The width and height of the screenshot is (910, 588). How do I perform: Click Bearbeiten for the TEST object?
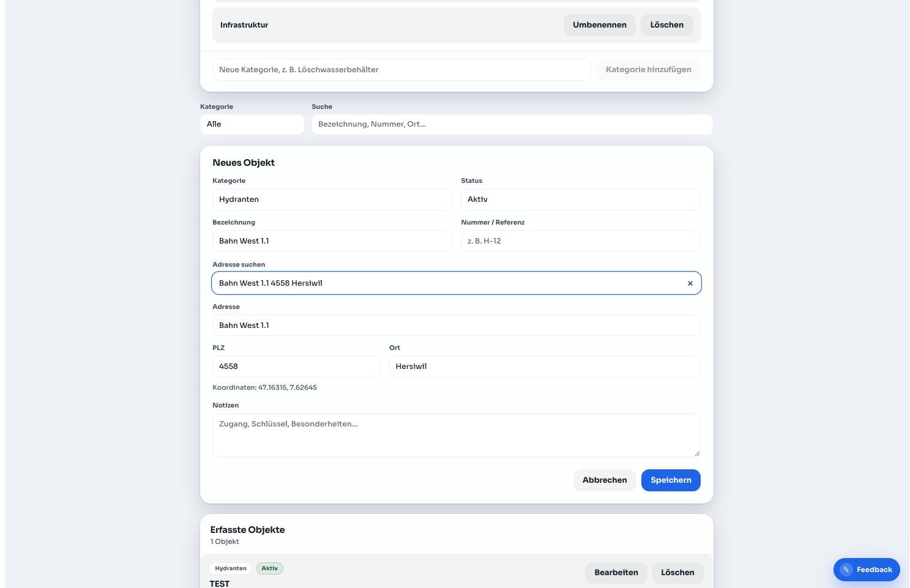tap(616, 573)
